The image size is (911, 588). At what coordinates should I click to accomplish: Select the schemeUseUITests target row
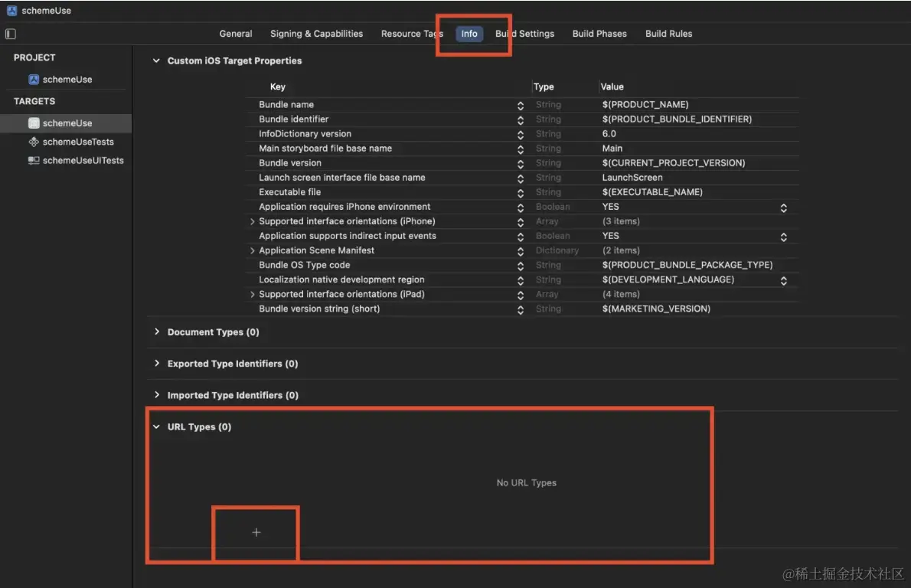point(67,160)
